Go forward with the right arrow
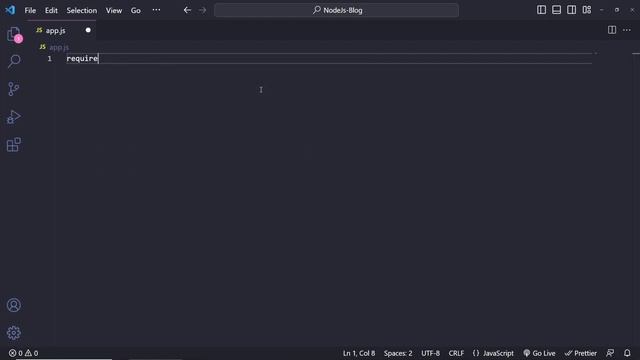 pyautogui.click(x=202, y=10)
